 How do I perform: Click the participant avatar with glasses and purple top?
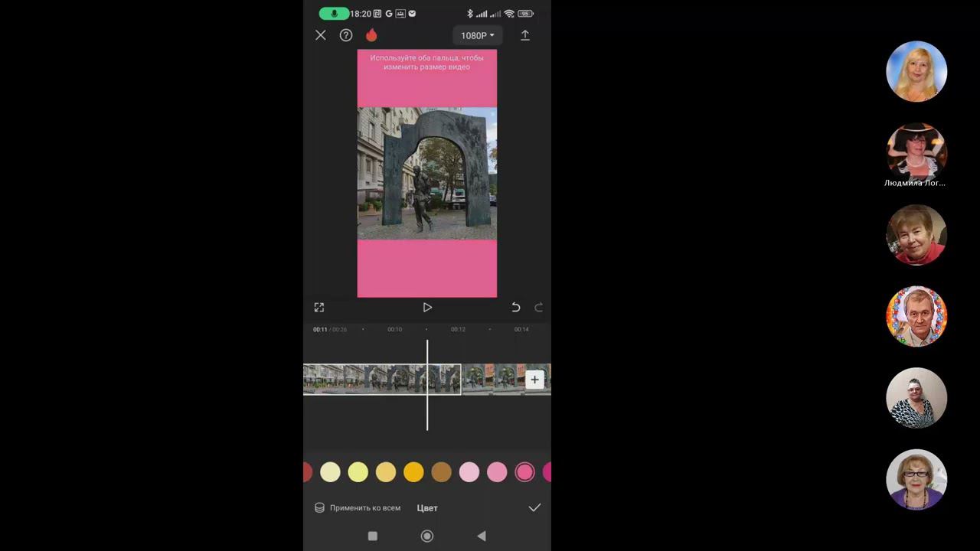point(916,479)
